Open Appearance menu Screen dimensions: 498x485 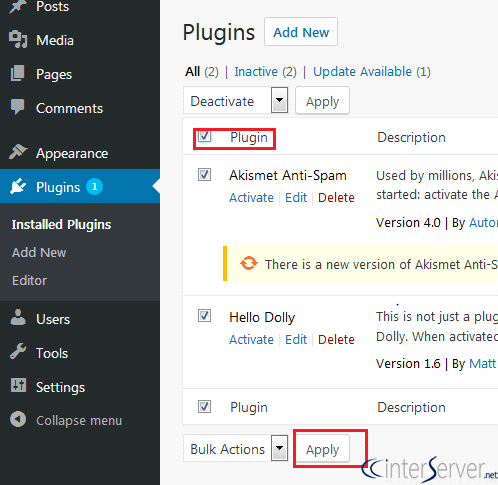click(72, 154)
